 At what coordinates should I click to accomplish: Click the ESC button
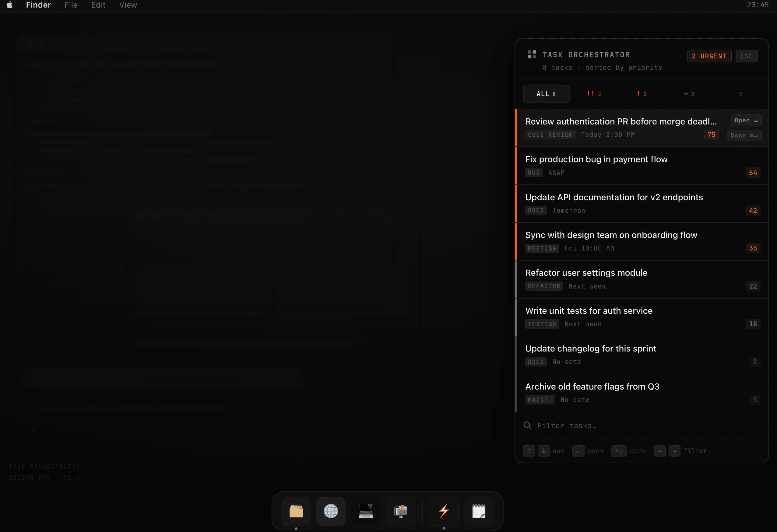click(x=746, y=56)
